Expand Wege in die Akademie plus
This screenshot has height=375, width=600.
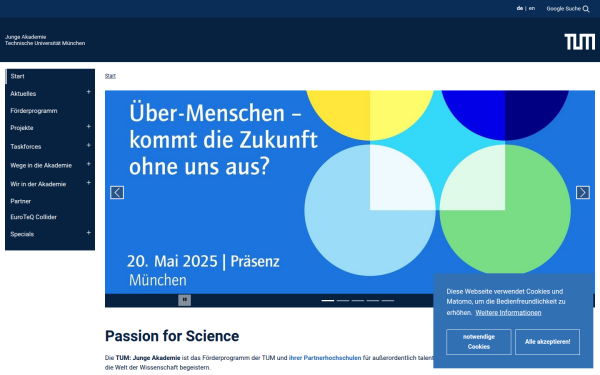click(88, 164)
